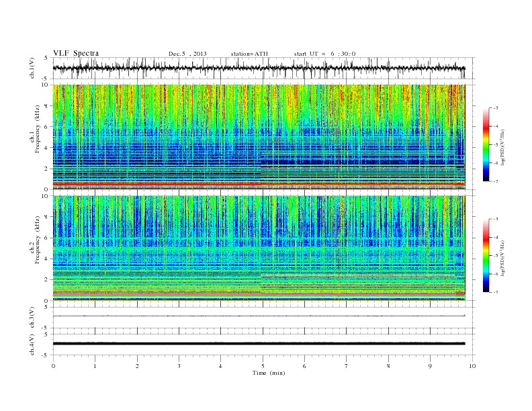Click the "-5" label on ch.2 color bar
The width and height of the screenshot is (532, 411).
coord(496,256)
